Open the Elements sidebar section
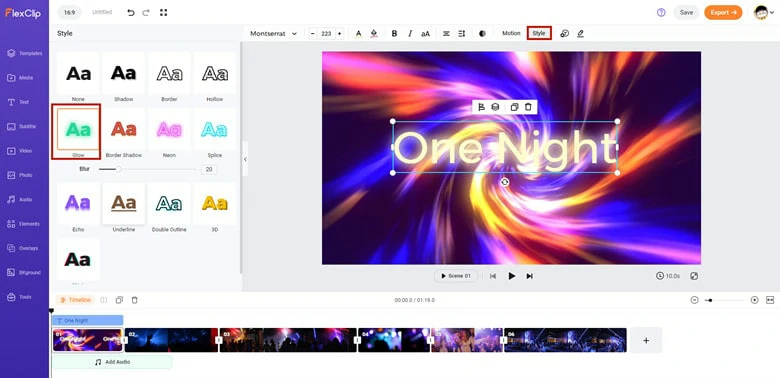This screenshot has height=378, width=780. [x=24, y=224]
